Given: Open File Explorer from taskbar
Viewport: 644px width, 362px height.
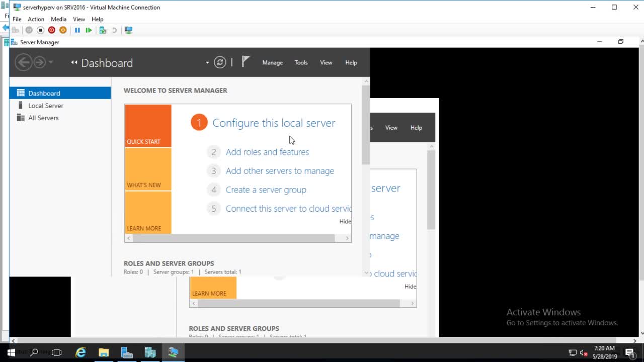Looking at the screenshot, I should (104, 352).
